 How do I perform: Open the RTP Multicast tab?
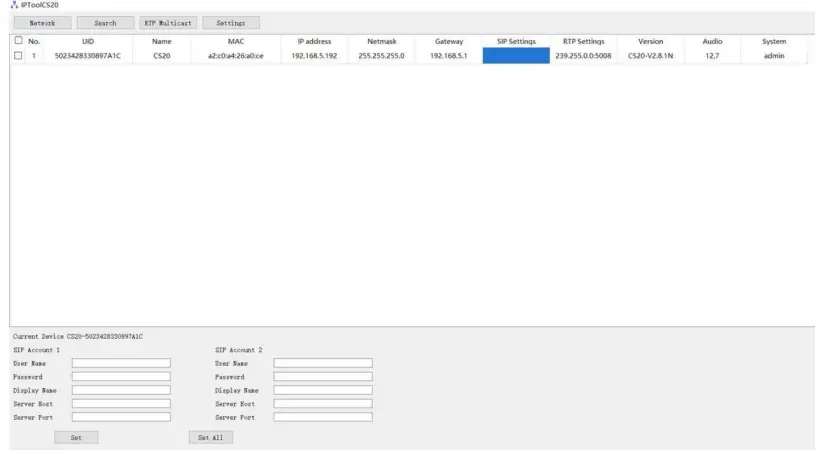tap(168, 23)
